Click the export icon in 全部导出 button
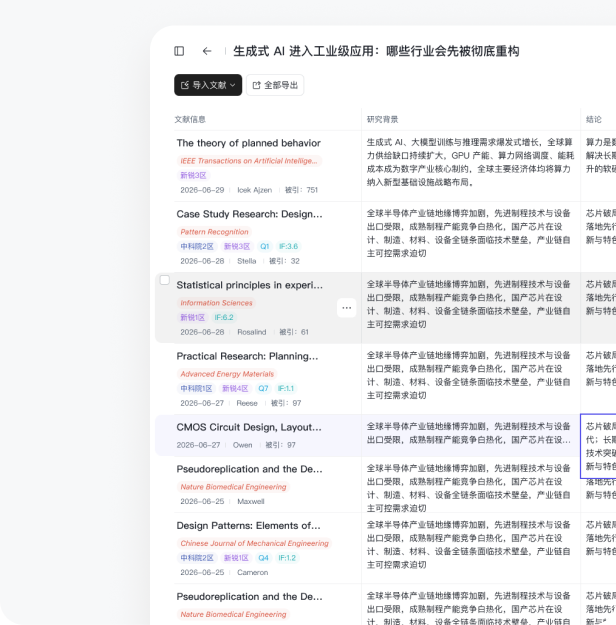Image resolution: width=616 pixels, height=625 pixels. pos(256,85)
